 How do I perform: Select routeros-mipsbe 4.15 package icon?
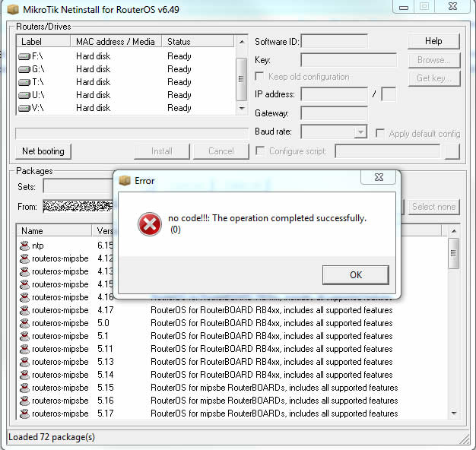pos(24,284)
